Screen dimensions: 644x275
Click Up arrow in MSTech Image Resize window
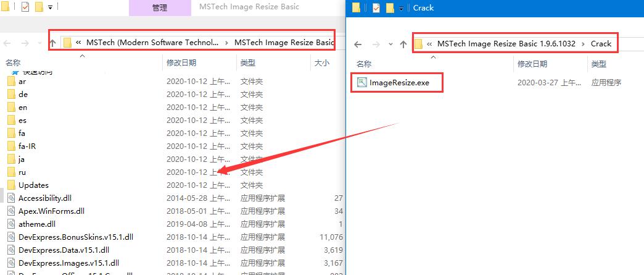[52, 43]
